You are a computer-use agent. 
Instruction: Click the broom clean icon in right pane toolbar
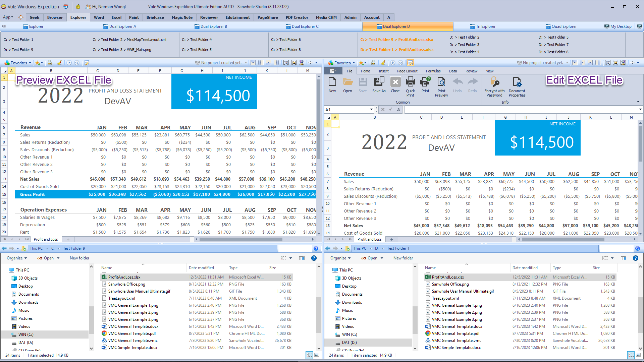(x=383, y=63)
